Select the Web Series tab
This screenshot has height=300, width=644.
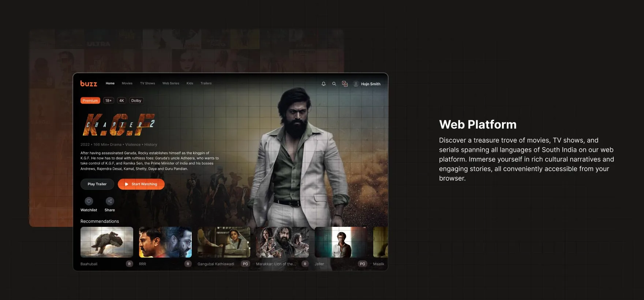pos(171,83)
